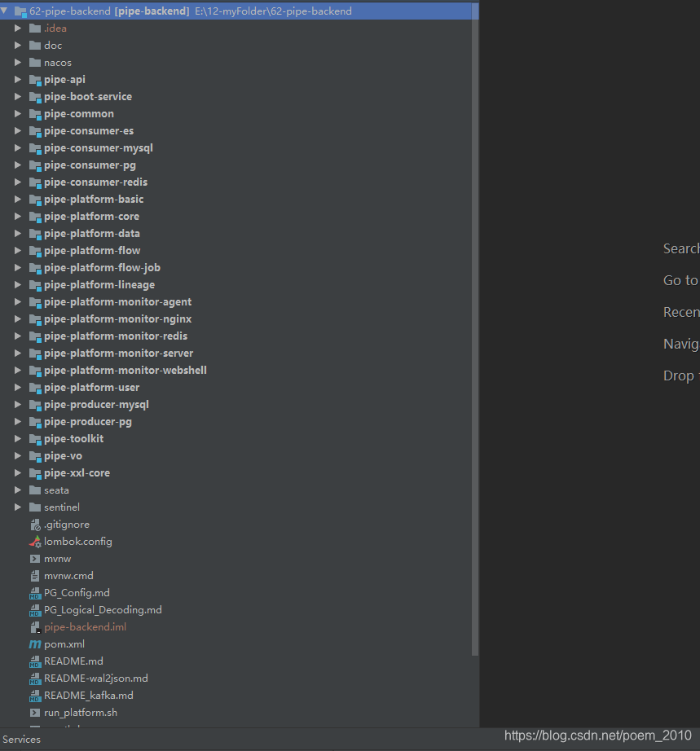This screenshot has height=751, width=700.
Task: Click the pipe-common module icon
Action: point(35,114)
